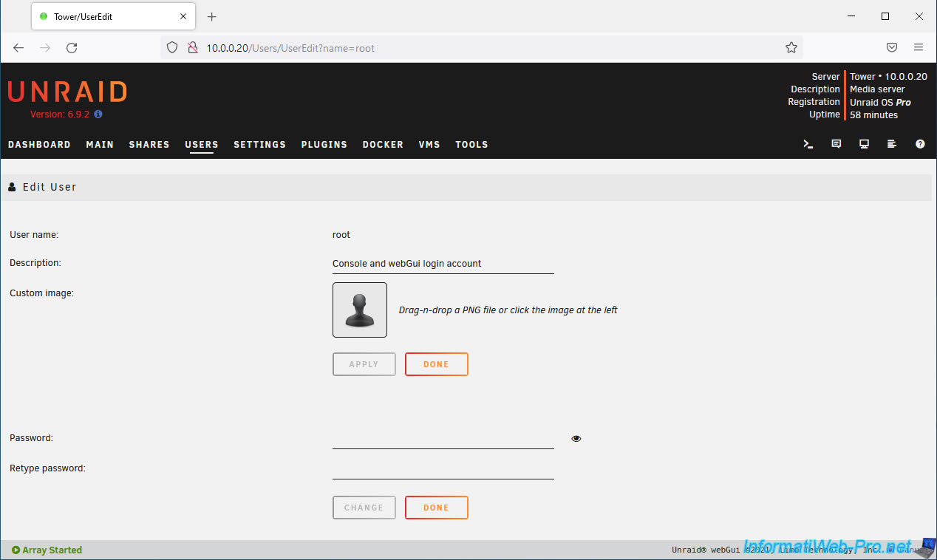
Task: Open the Unraid terminal icon
Action: point(808,144)
